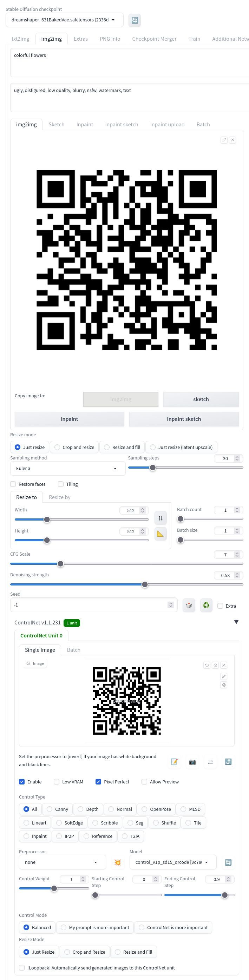
Task: Click the Denoising strength stepper arrows
Action: click(x=237, y=575)
